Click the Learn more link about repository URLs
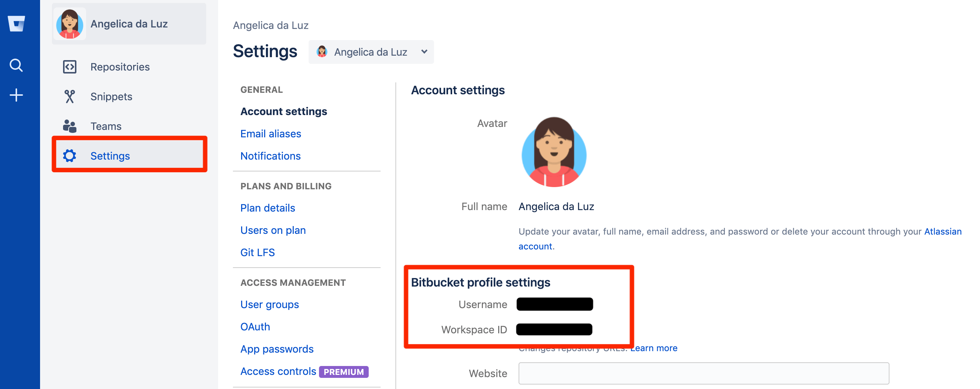The image size is (980, 389). point(654,347)
